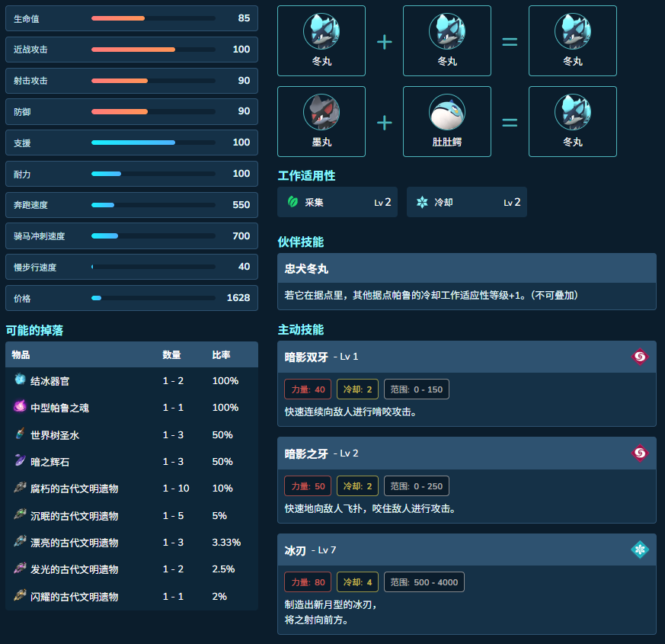The width and height of the screenshot is (665, 644).
Task: Click the 可能的掉落 section heading
Action: [34, 330]
